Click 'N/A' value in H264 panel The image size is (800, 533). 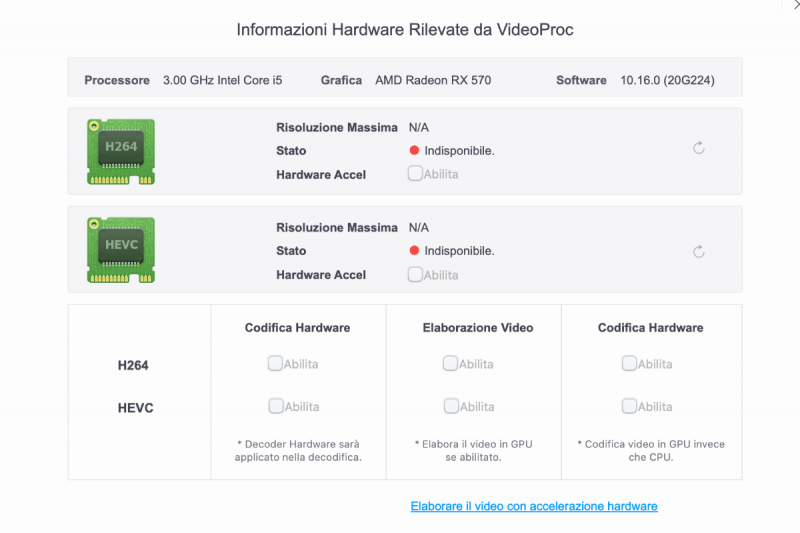tap(419, 128)
